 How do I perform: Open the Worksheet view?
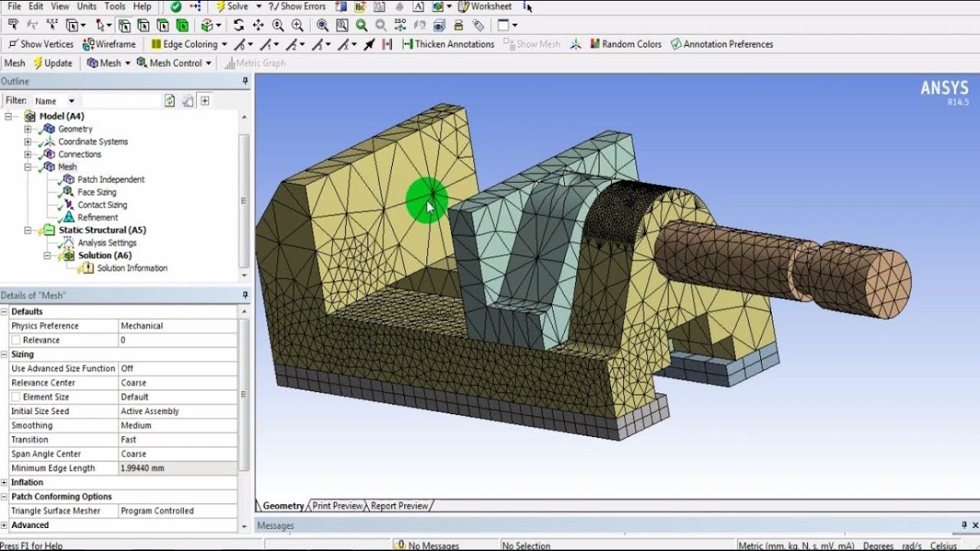485,6
